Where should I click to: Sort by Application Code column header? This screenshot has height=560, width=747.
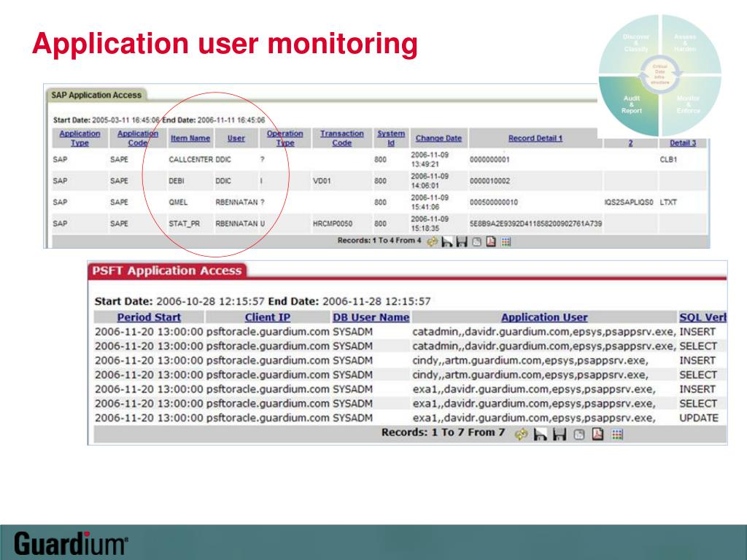click(138, 138)
